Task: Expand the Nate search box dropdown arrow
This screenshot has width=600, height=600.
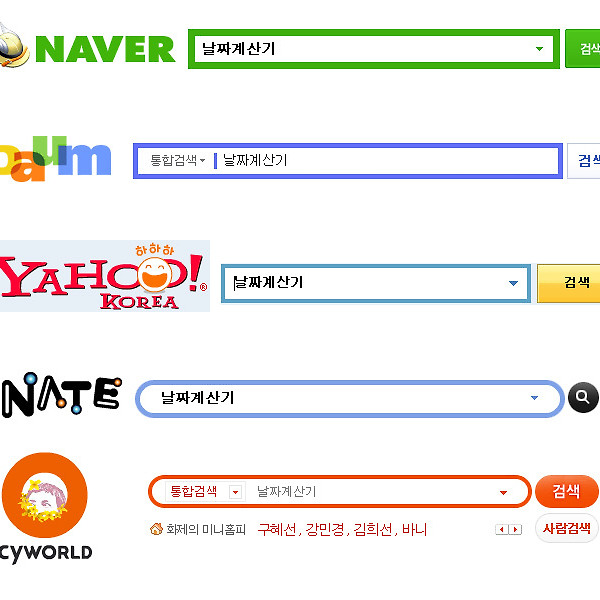Action: (x=535, y=398)
